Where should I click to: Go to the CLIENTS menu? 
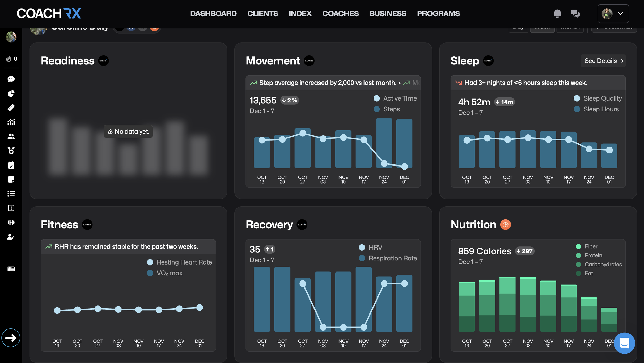tap(262, 13)
